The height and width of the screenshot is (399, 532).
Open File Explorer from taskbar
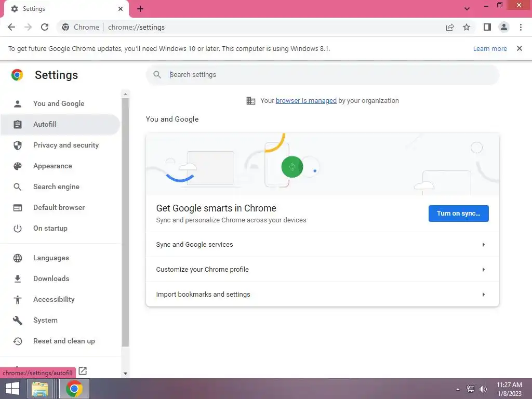[40, 389]
